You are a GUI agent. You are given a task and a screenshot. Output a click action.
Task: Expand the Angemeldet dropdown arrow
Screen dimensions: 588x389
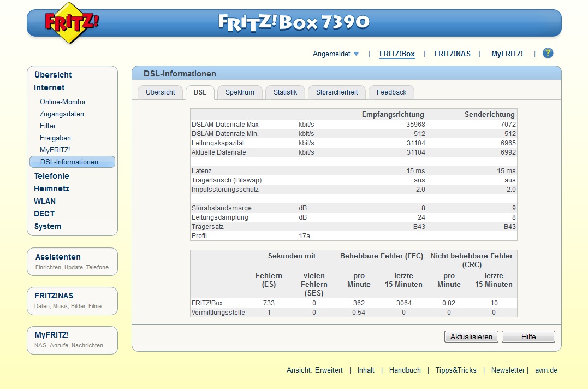pos(357,54)
